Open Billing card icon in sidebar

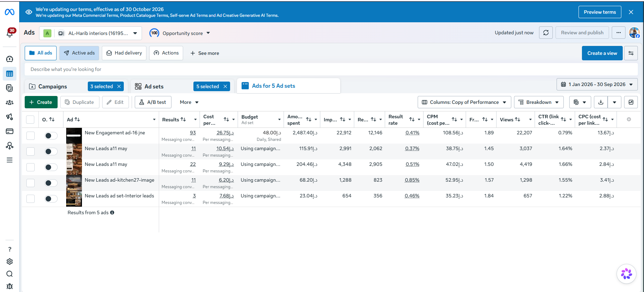(10, 131)
